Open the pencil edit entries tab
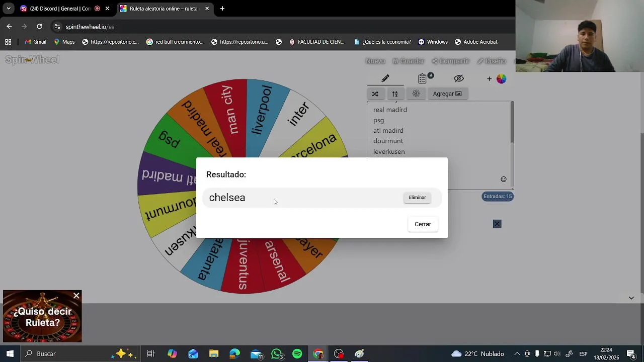 point(385,78)
